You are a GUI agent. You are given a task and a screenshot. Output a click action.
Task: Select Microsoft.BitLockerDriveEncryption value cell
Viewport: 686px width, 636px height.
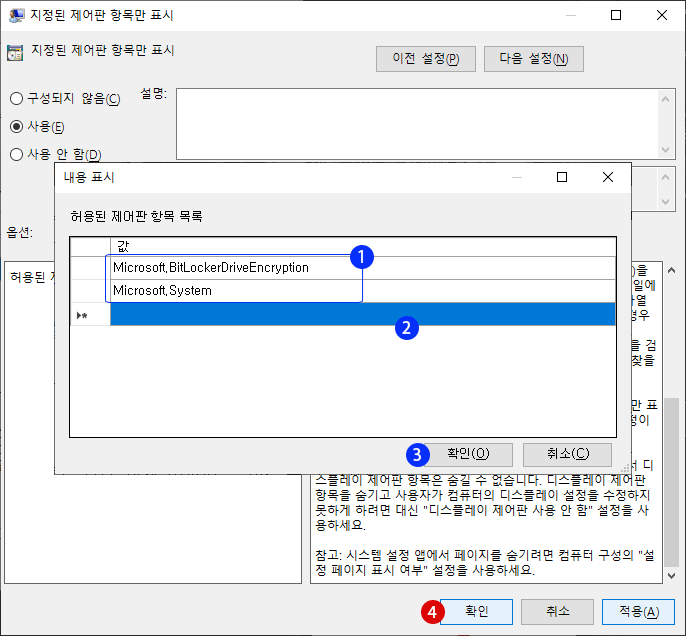tap(363, 268)
